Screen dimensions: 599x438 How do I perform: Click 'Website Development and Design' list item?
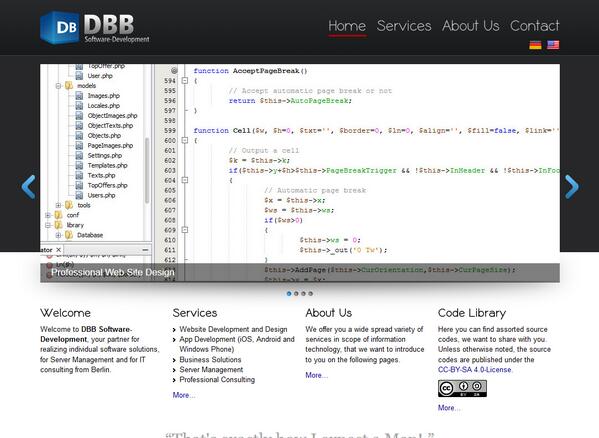click(233, 329)
